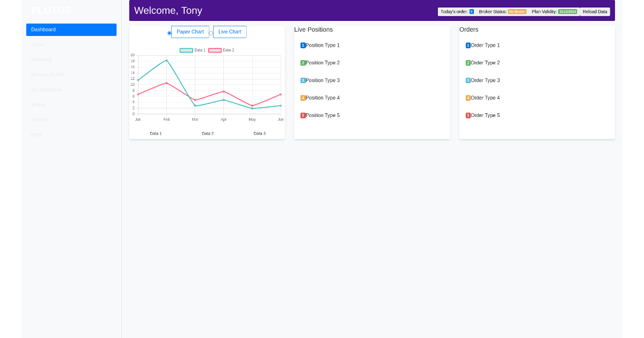
Task: Click the Today's order count badge
Action: (x=472, y=11)
